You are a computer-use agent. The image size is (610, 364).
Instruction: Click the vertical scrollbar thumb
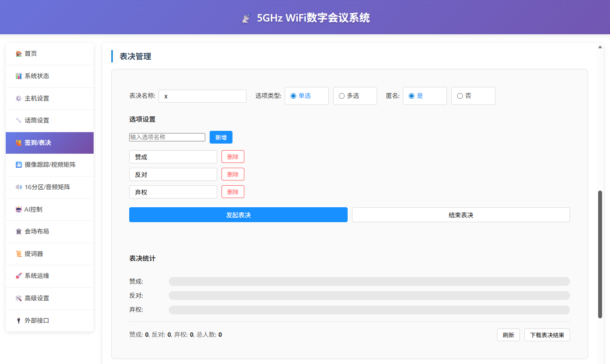[600, 254]
